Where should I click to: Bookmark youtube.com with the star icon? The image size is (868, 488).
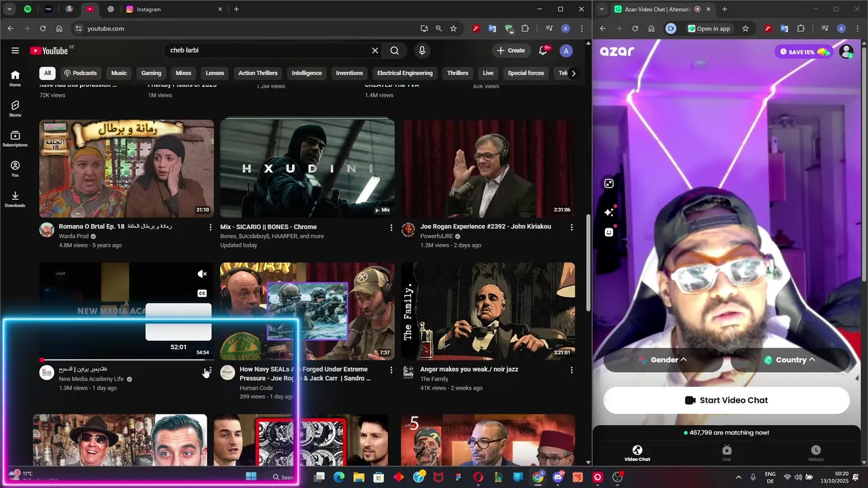pos(454,28)
